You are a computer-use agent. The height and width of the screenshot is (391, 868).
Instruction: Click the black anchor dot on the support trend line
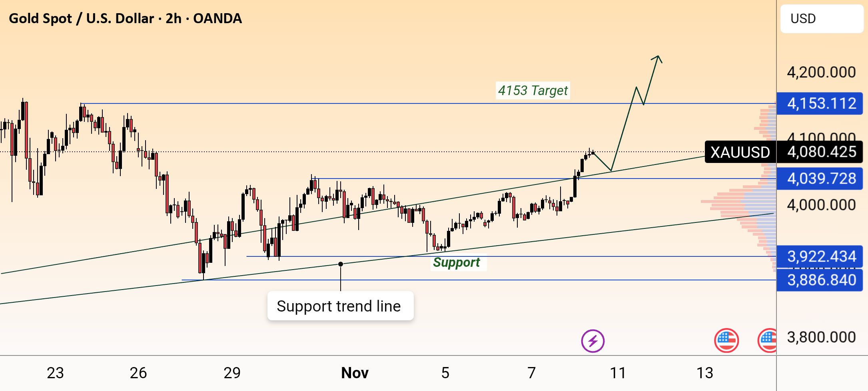pyautogui.click(x=341, y=264)
